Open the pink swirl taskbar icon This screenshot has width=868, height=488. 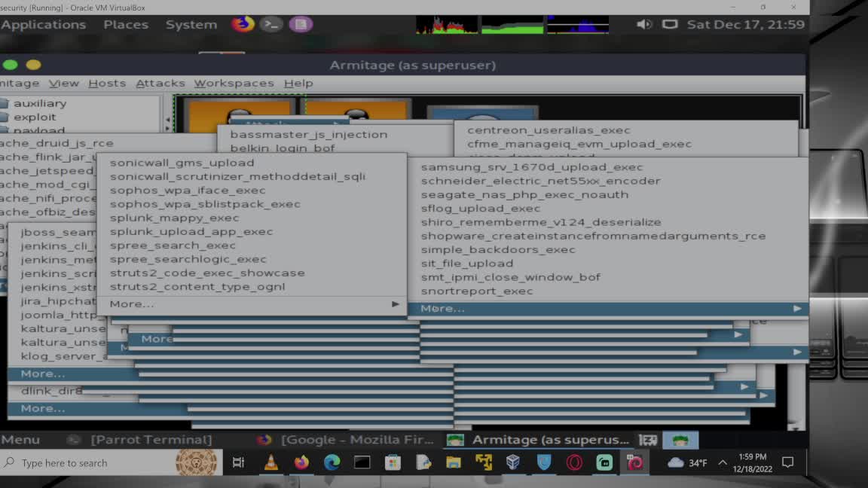634,462
